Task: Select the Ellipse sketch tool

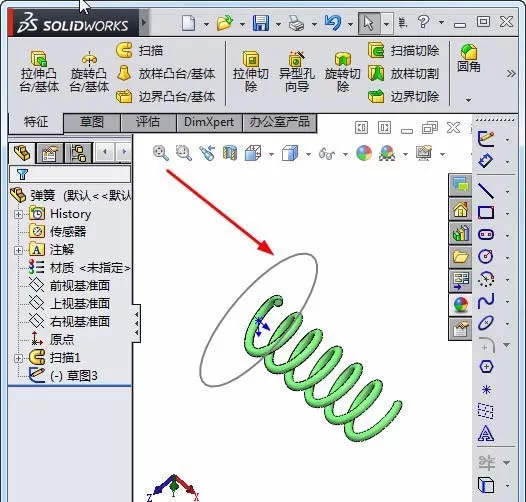Action: point(486,323)
